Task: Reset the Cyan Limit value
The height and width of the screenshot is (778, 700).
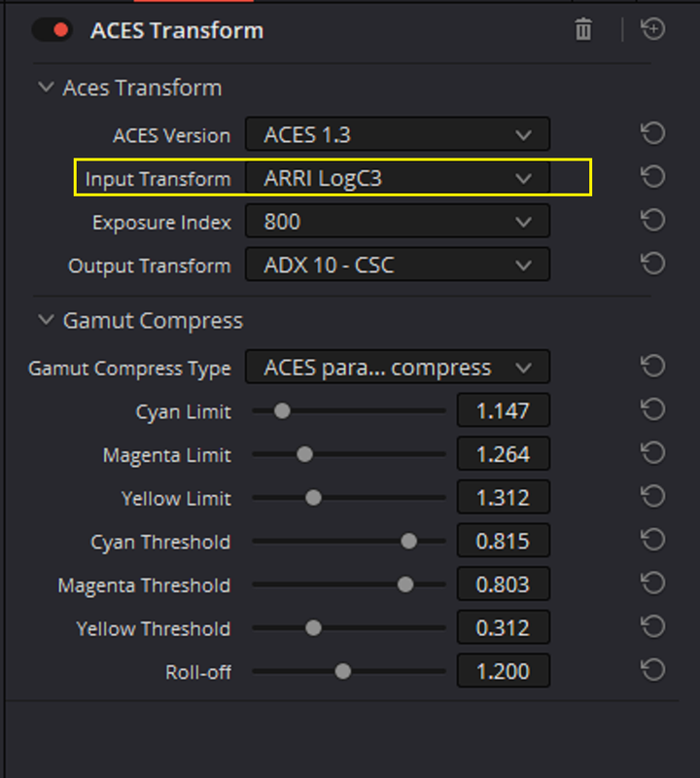Action: pos(653,409)
